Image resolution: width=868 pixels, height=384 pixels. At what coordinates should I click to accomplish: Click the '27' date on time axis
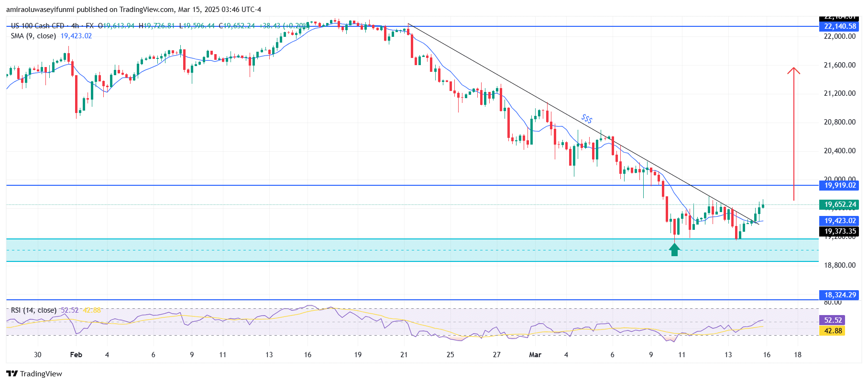(x=497, y=355)
